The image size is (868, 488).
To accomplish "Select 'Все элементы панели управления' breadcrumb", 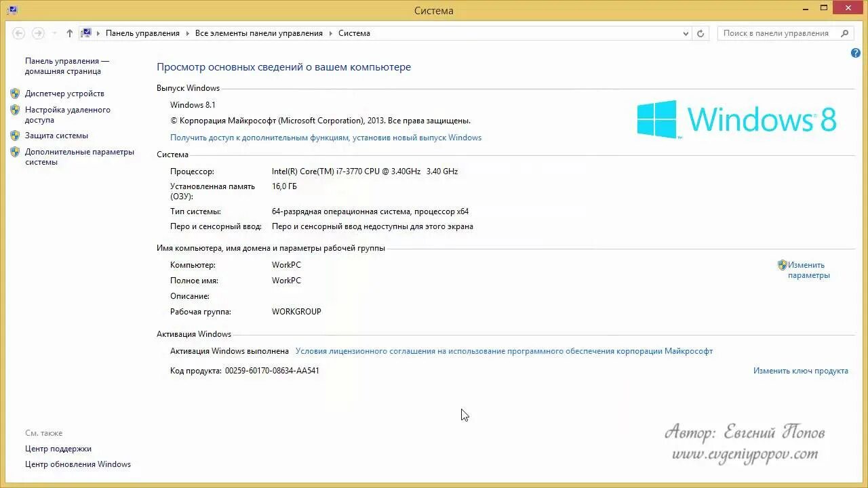I will (x=258, y=33).
